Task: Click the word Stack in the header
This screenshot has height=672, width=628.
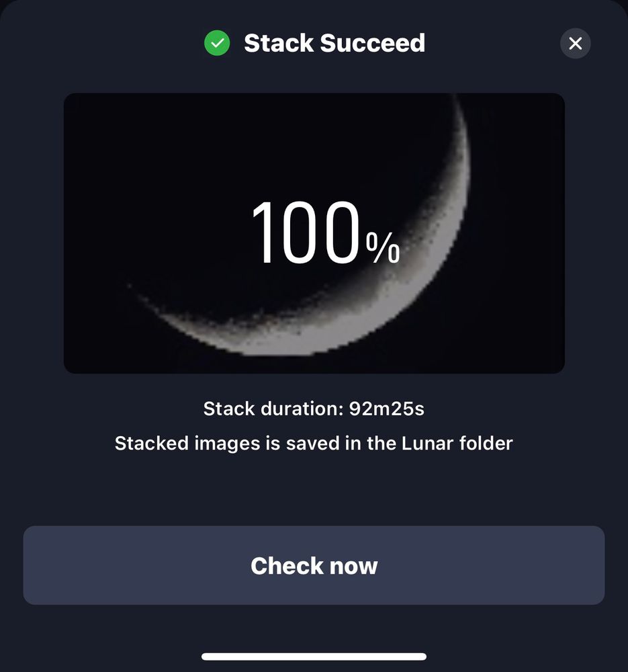Action: (278, 44)
